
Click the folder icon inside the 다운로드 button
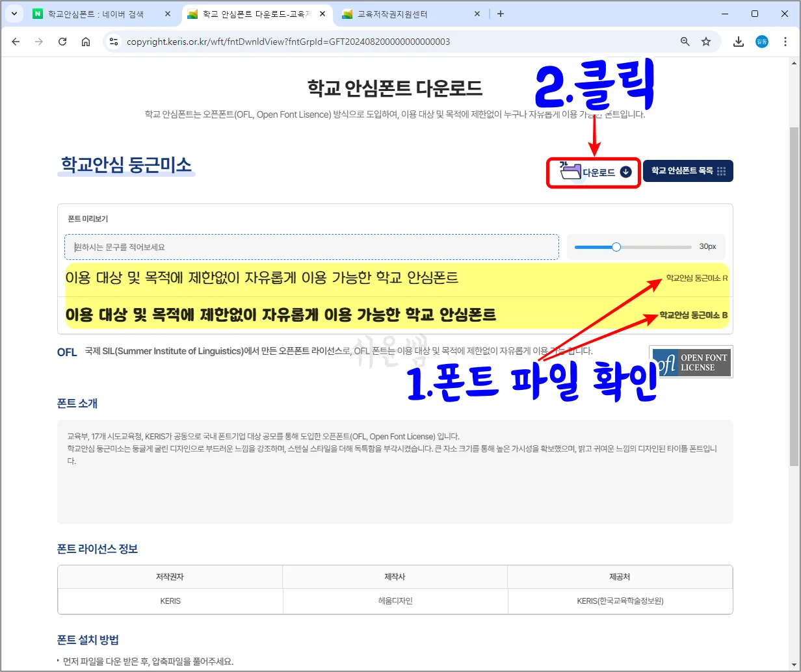click(570, 172)
